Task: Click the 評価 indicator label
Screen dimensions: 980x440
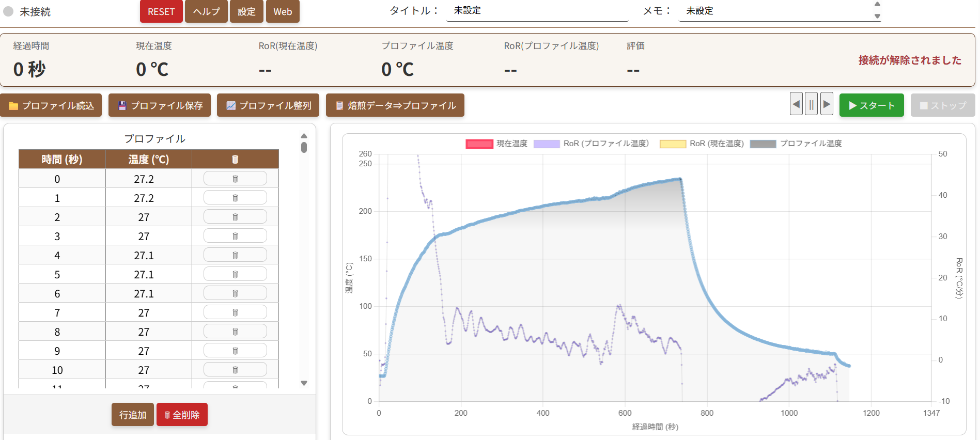Action: point(635,46)
